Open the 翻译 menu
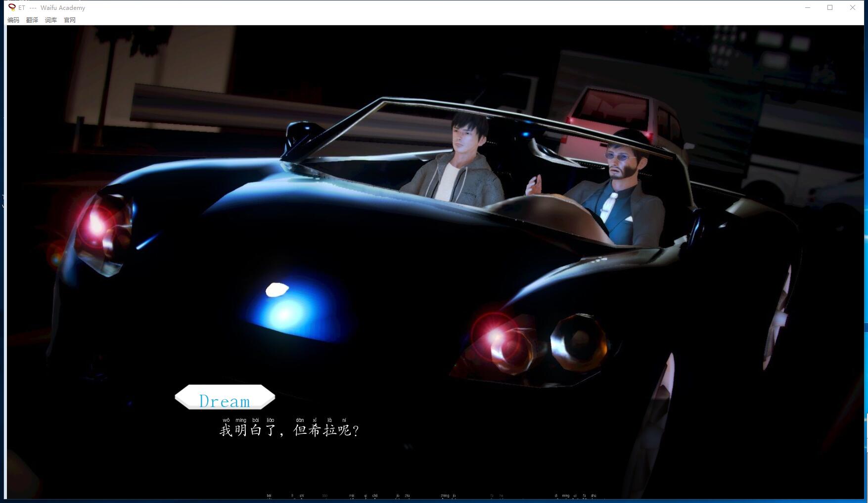Viewport: 868px width, 503px height. click(32, 20)
